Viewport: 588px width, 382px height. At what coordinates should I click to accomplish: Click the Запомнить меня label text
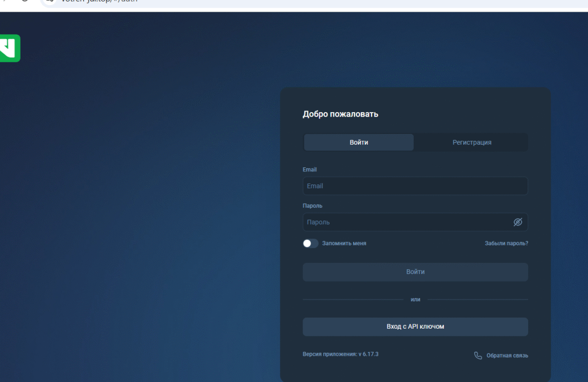[x=344, y=243]
